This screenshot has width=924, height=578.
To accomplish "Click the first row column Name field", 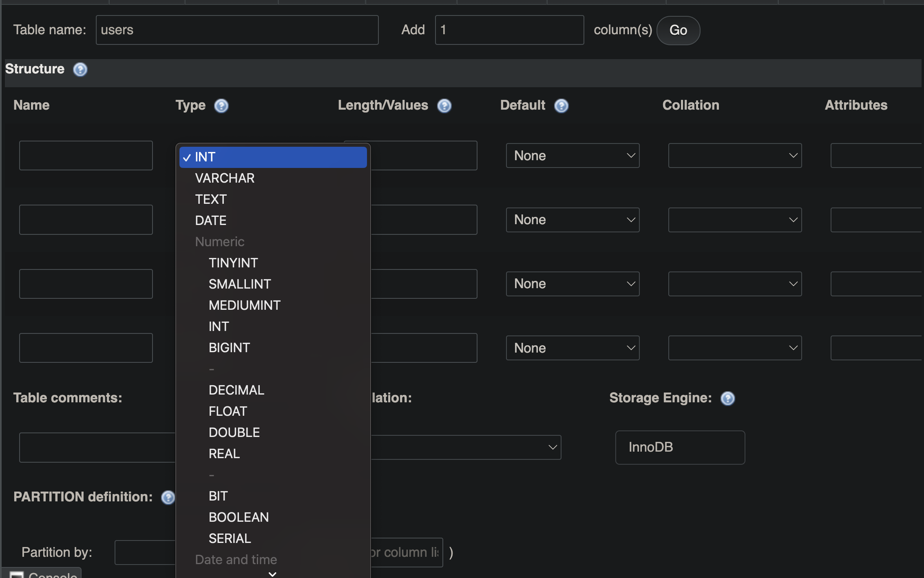I will pos(86,155).
